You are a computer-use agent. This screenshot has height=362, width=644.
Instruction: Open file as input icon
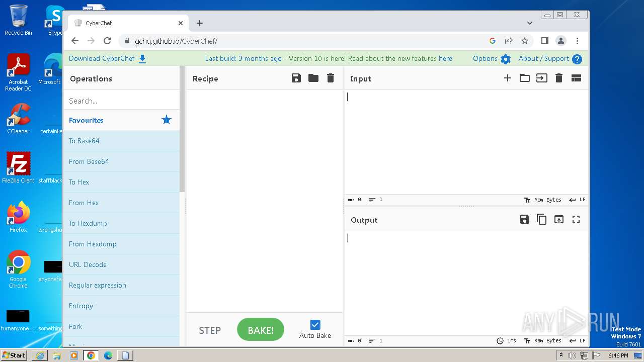[x=542, y=78]
